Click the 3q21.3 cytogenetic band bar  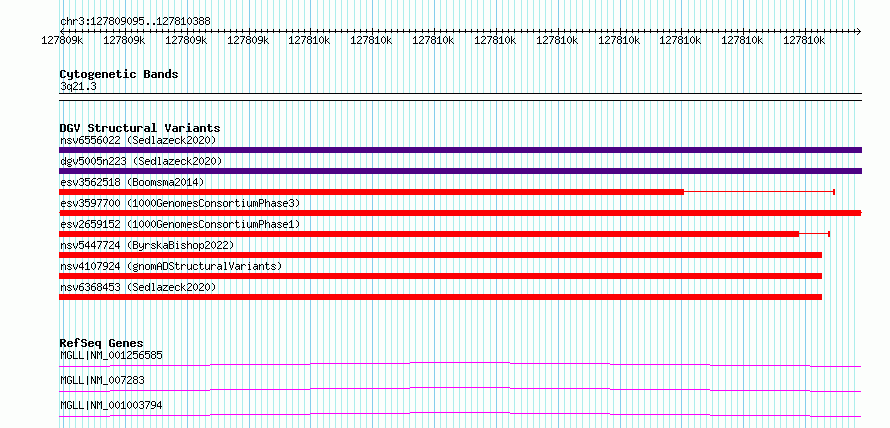tap(460, 97)
